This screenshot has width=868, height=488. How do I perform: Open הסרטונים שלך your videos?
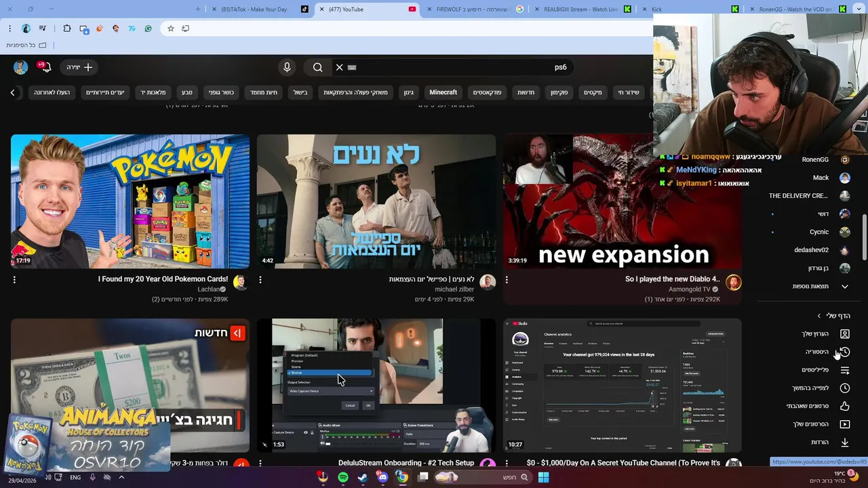point(810,424)
